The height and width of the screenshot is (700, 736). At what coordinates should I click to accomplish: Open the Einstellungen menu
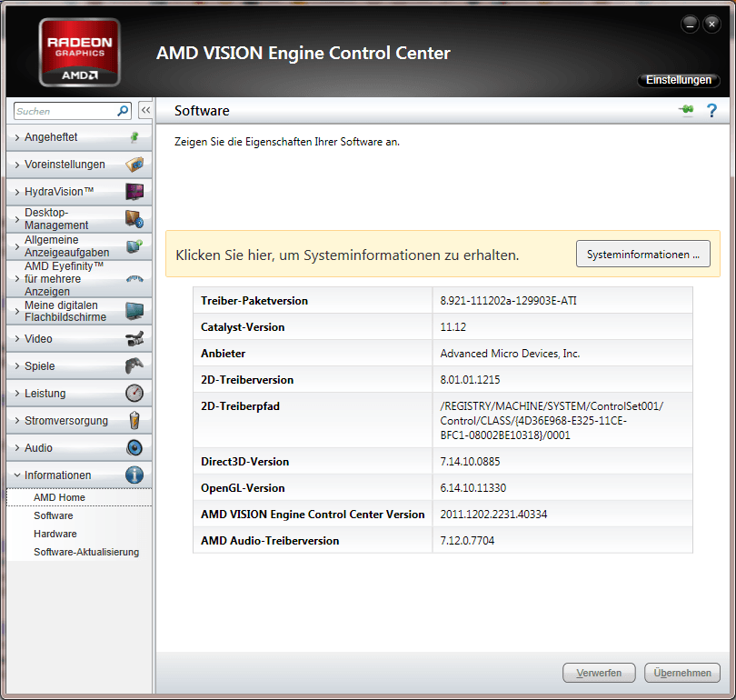[x=678, y=80]
